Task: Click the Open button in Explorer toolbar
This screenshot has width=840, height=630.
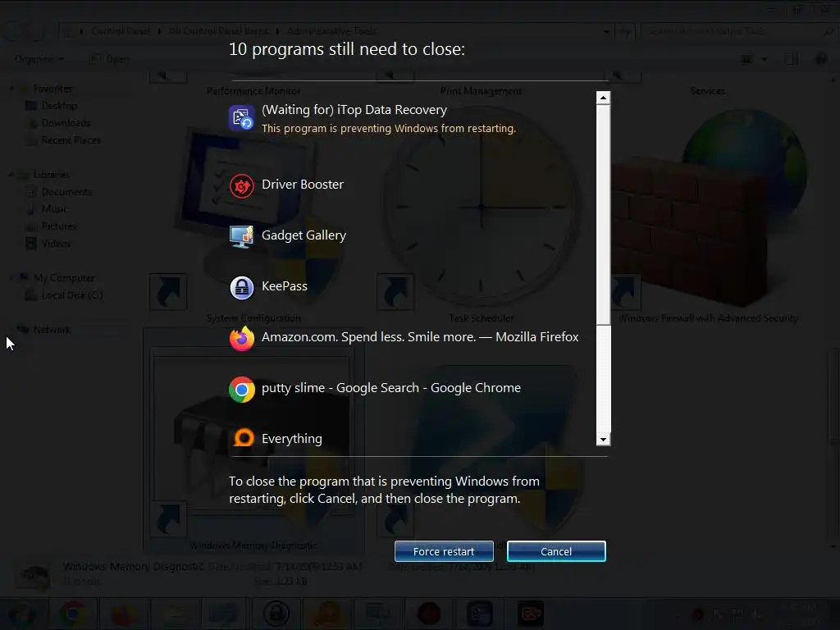Action: (x=109, y=59)
